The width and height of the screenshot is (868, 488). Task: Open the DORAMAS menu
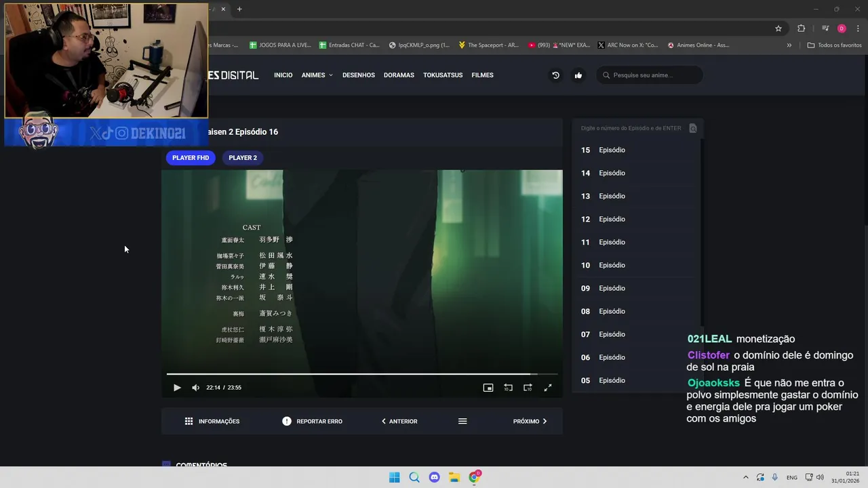(x=399, y=75)
